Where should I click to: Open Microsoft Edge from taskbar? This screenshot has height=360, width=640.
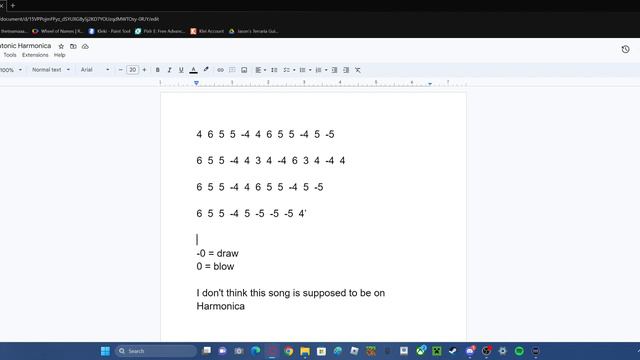click(256, 351)
